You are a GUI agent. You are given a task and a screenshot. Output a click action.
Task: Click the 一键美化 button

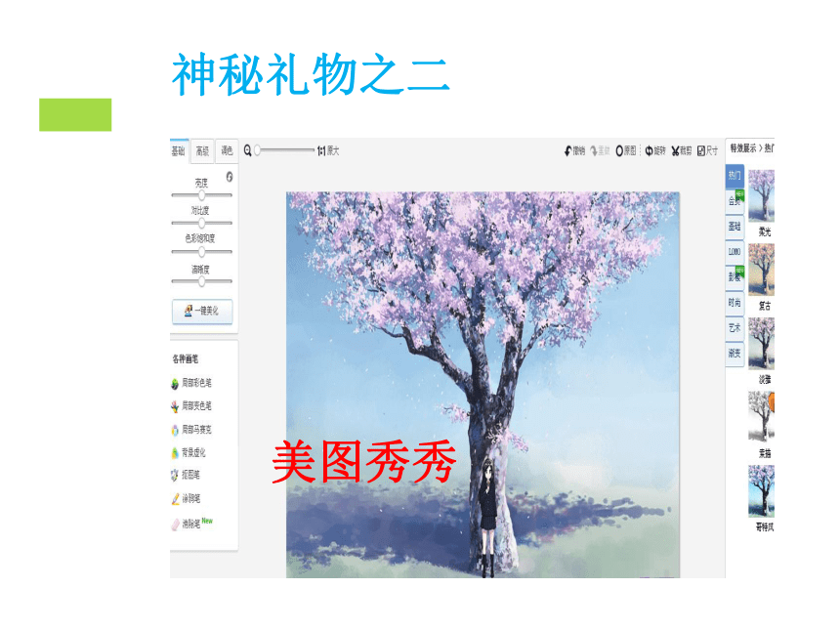[x=202, y=311]
